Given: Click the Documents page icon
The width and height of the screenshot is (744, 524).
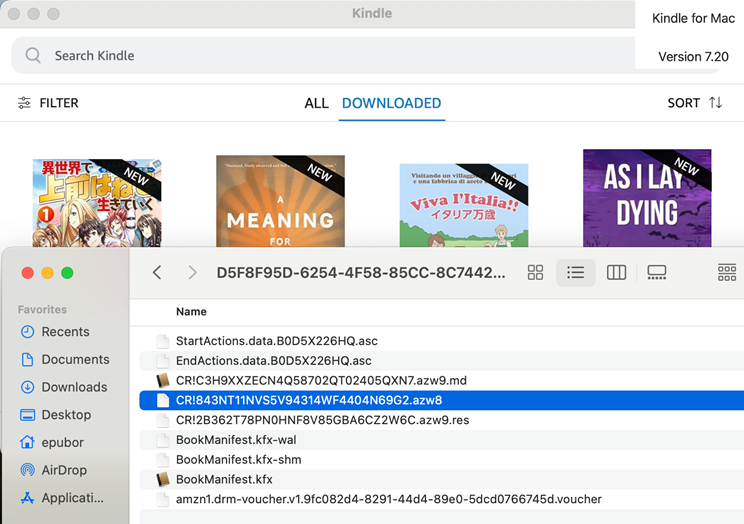Looking at the screenshot, I should (28, 359).
